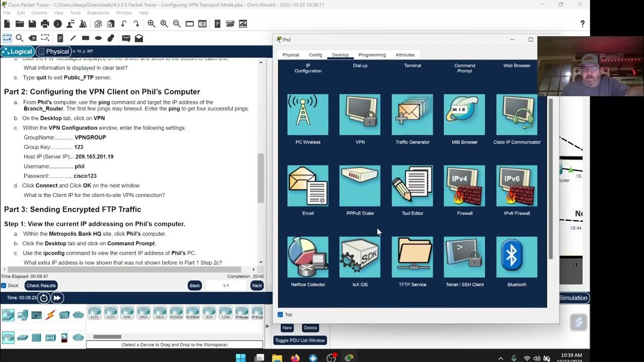The height and width of the screenshot is (362, 644).
Task: Click the Save file toolbar icon
Action: (x=32, y=24)
